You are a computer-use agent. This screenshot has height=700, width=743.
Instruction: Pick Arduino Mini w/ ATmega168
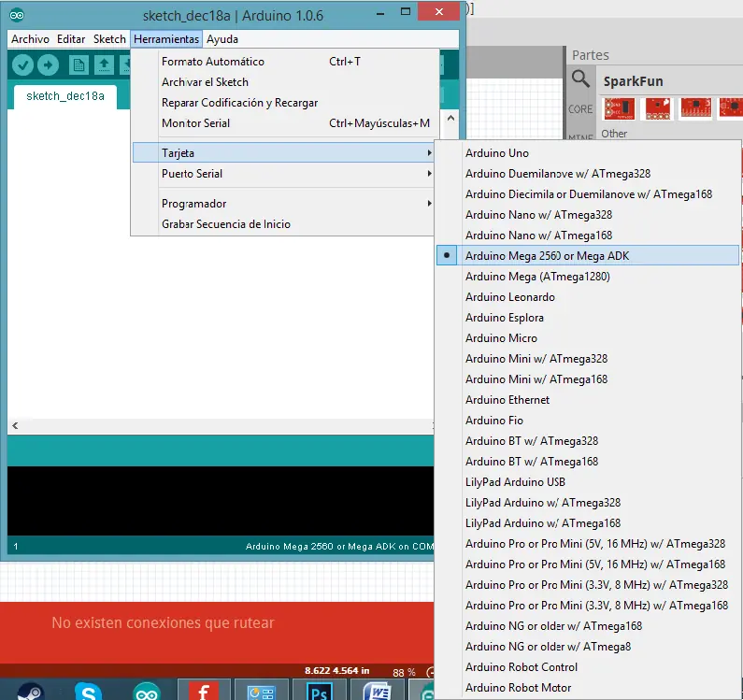point(588,379)
